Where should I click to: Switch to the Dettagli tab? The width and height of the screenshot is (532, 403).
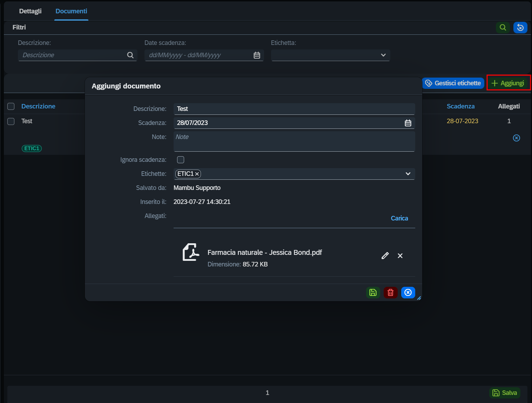tap(30, 11)
